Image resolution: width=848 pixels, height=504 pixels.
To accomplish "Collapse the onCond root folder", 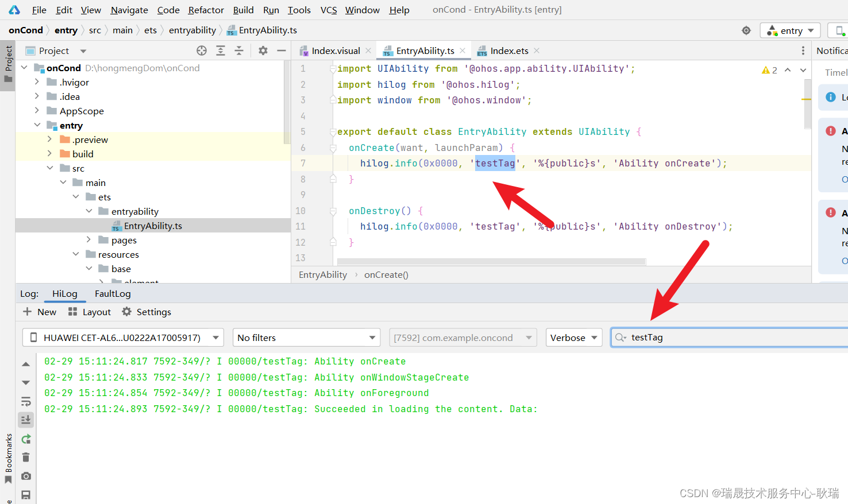I will coord(24,68).
